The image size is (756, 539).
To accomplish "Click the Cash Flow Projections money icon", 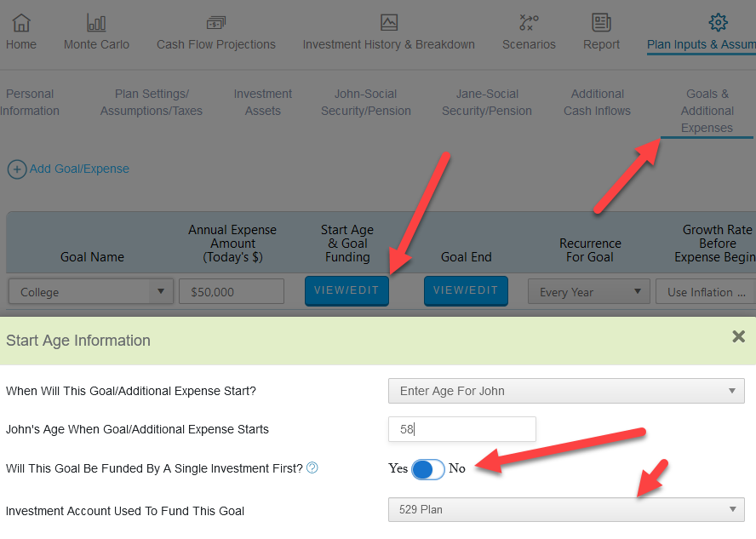I will pos(215,22).
